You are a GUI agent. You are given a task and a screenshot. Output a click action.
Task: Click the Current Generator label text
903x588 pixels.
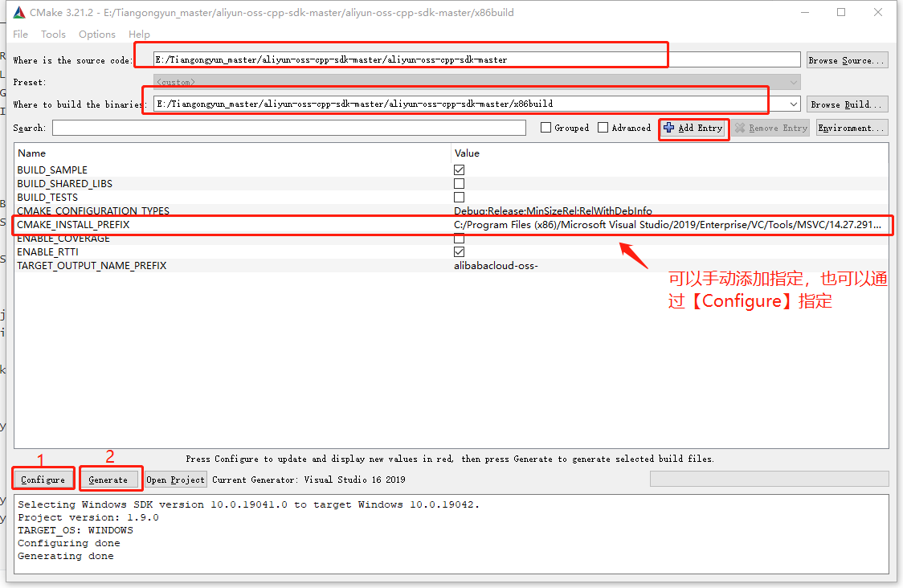pyautogui.click(x=308, y=479)
